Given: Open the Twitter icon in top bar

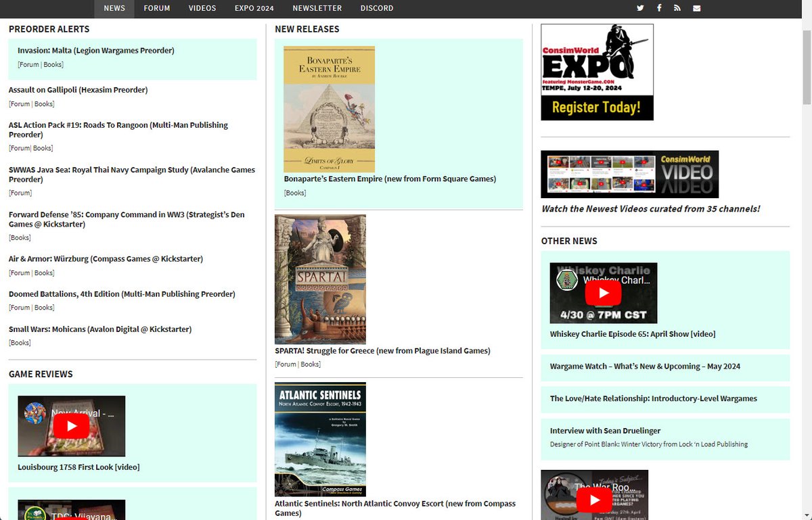Looking at the screenshot, I should point(640,8).
